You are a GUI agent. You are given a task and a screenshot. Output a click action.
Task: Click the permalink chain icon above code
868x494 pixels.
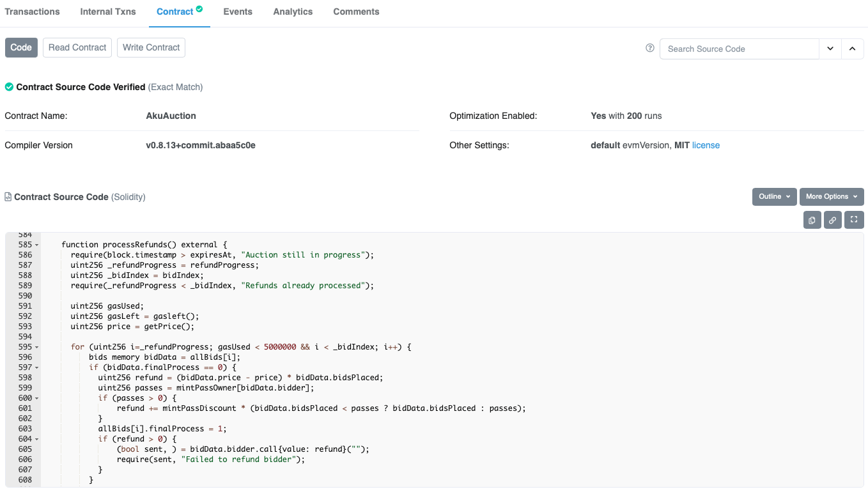pos(833,220)
